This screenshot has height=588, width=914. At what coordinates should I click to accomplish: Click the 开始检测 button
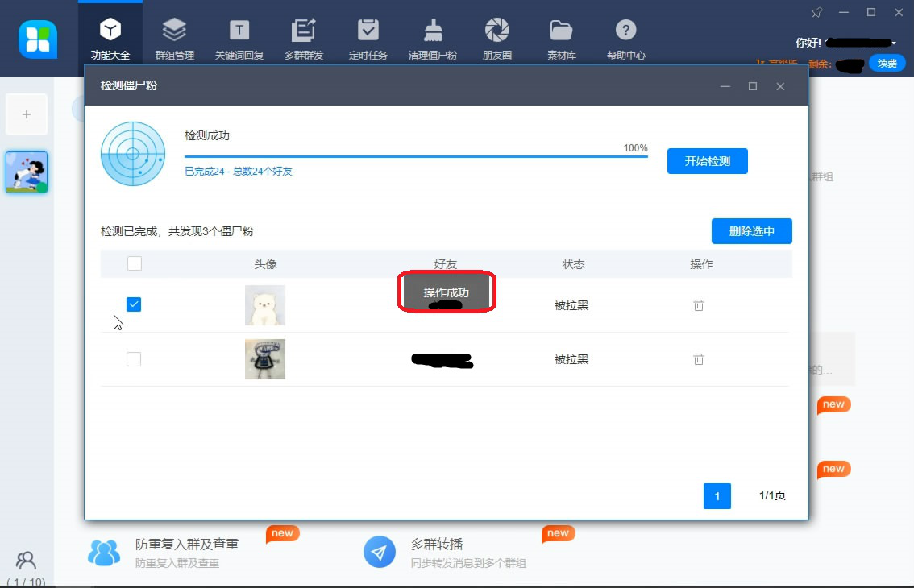707,161
